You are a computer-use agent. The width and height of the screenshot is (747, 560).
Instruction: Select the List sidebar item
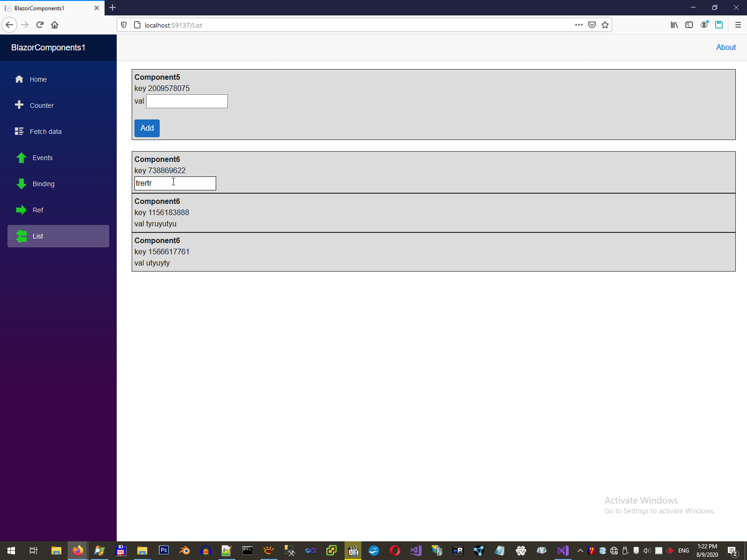[x=58, y=236]
